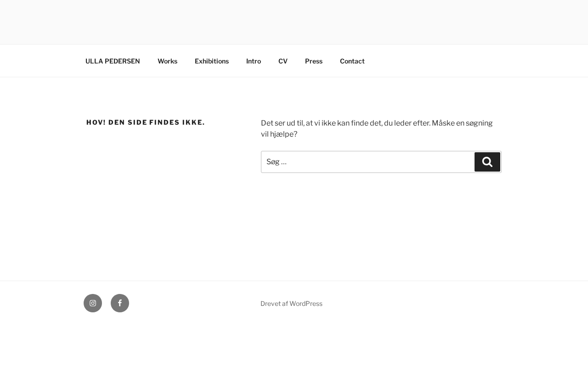Image resolution: width=588 pixels, height=368 pixels.
Task: Navigate to the Exhibitions page
Action: point(212,61)
